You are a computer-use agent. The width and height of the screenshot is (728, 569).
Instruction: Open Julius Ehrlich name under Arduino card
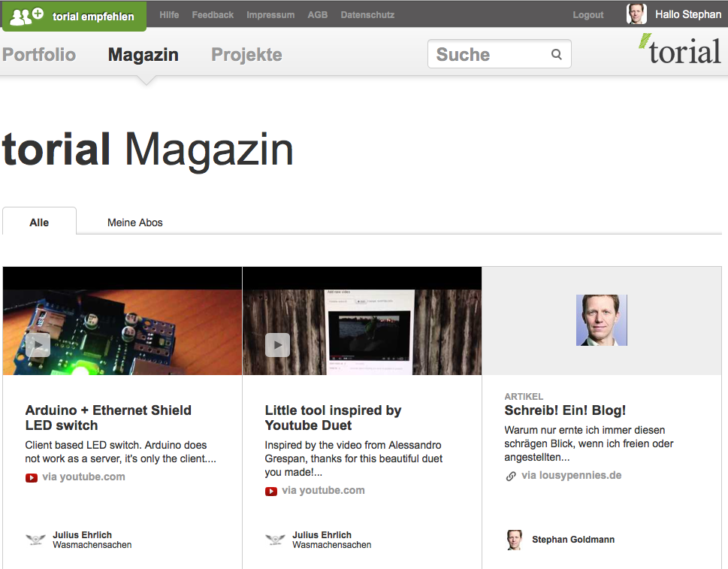[x=82, y=534]
